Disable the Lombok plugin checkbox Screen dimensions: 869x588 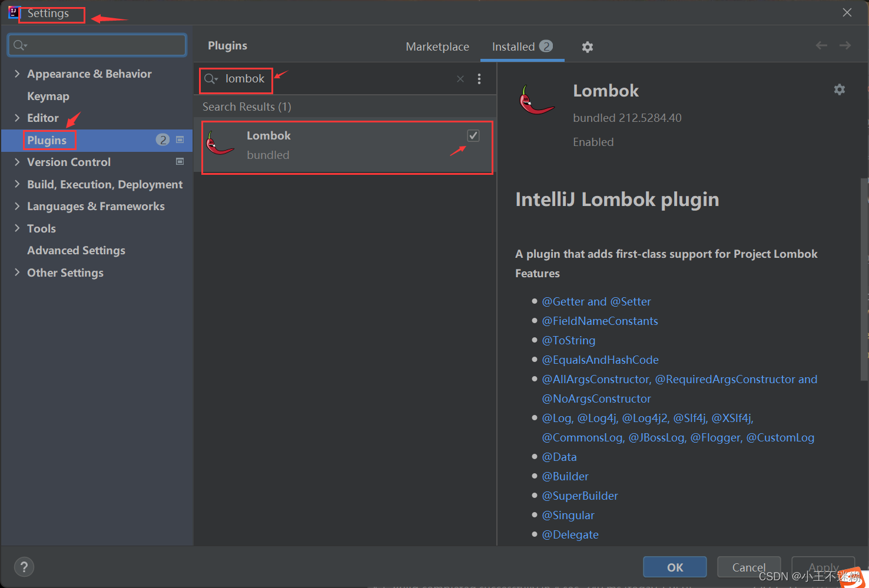(x=473, y=135)
